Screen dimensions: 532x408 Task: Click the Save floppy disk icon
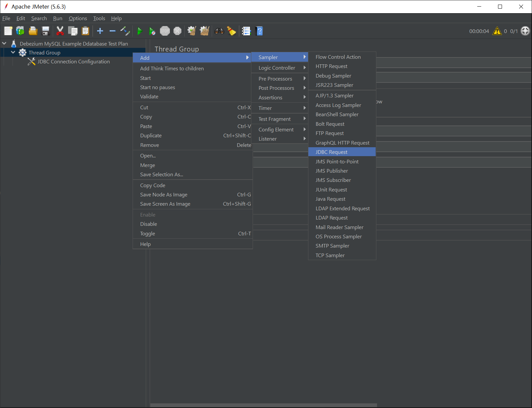click(46, 31)
